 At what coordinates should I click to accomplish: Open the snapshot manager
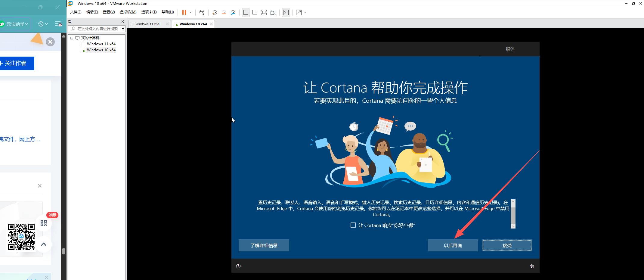click(x=233, y=12)
